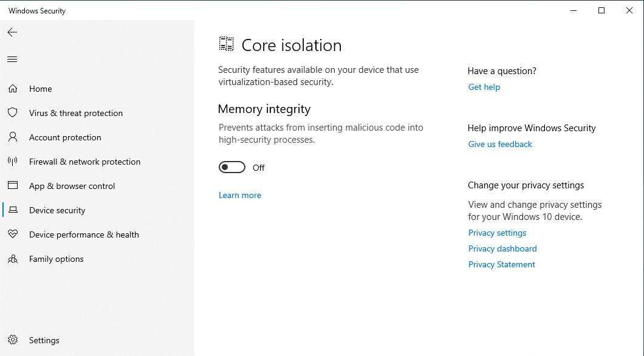Open Give us feedback link
Image resolution: width=644 pixels, height=356 pixels.
(500, 144)
